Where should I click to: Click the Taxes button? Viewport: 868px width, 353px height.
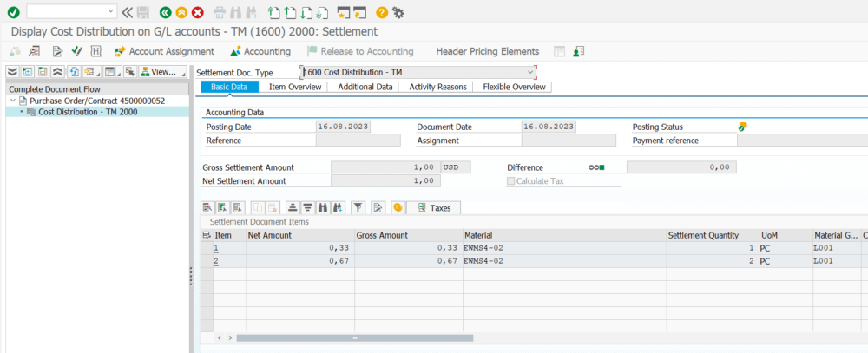coord(433,208)
